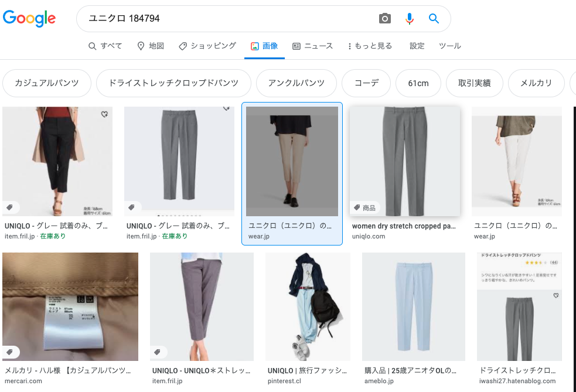
Task: Save first fril image with heart icon
Action: click(x=105, y=114)
